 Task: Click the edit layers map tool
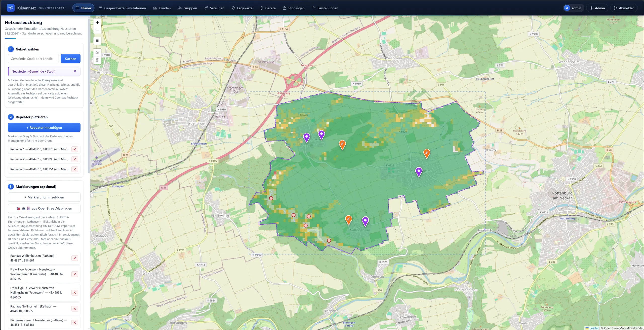(x=97, y=52)
